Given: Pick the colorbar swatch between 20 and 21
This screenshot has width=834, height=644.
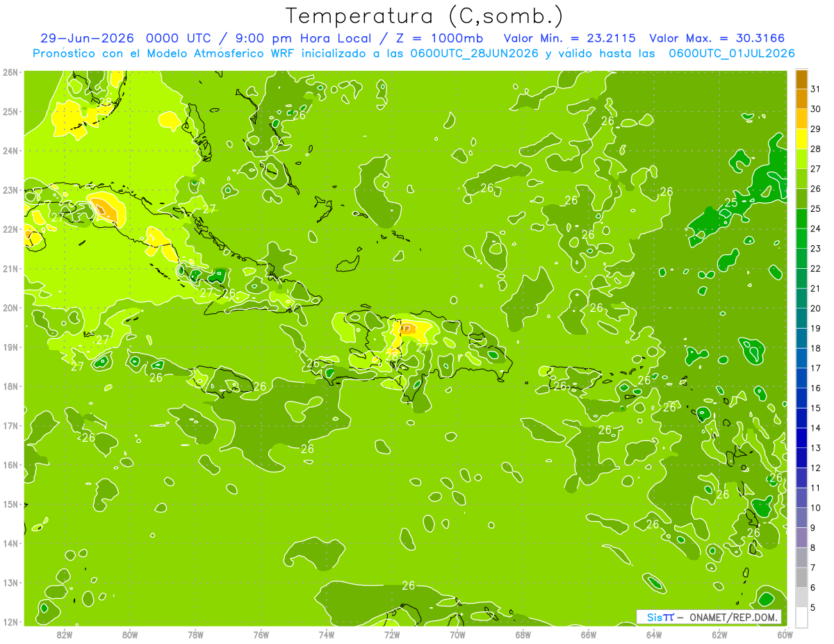Looking at the screenshot, I should point(801,298).
